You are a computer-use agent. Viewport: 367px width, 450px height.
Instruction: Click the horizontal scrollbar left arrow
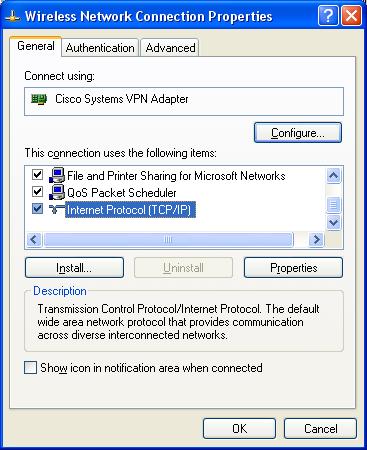coord(34,239)
